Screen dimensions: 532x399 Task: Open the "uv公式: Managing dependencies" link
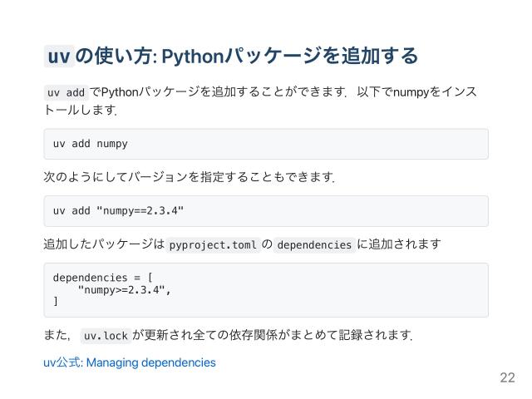pyautogui.click(x=129, y=362)
